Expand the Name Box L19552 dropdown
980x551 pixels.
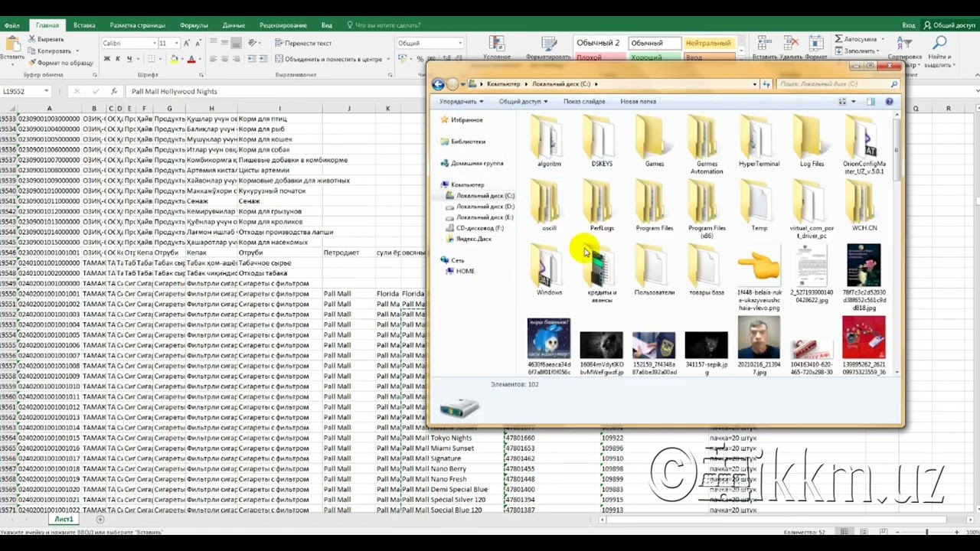(47, 91)
